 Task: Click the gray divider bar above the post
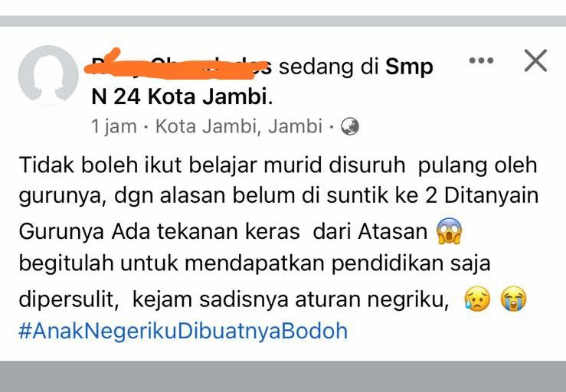pos(283,21)
